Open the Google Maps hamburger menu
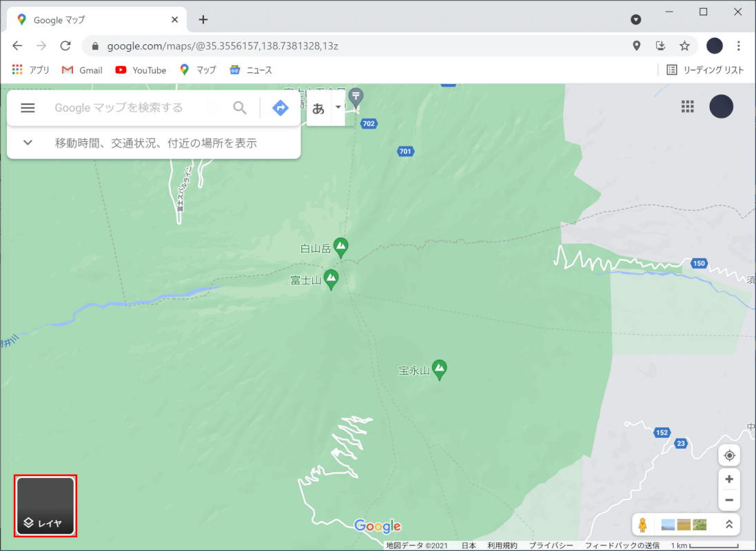Viewport: 756px width, 551px height. 28,107
